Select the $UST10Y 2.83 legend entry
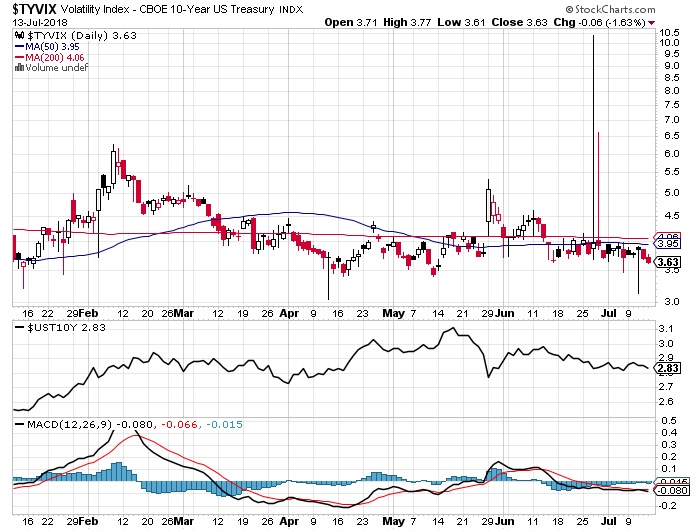Image resolution: width=697 pixels, height=532 pixels. tap(66, 328)
